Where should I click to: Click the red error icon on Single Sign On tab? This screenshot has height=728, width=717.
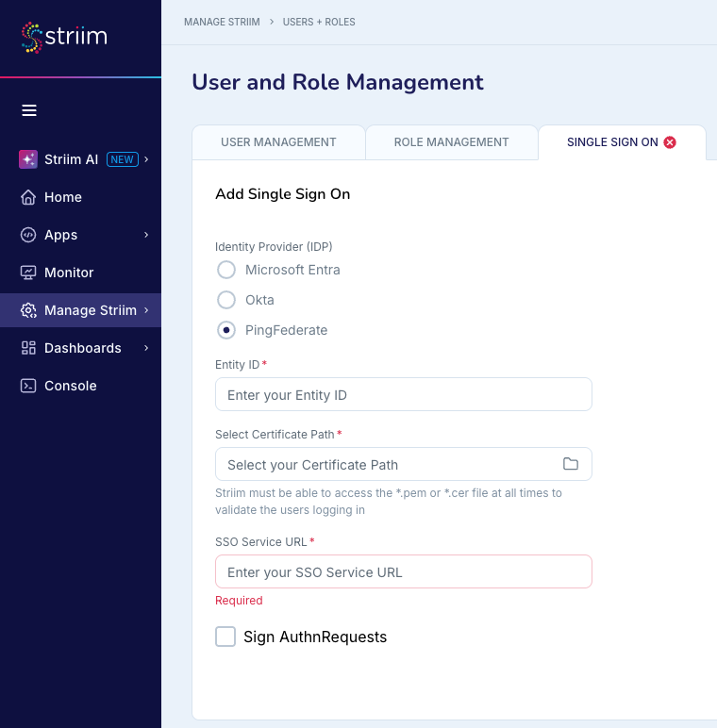pyautogui.click(x=670, y=142)
